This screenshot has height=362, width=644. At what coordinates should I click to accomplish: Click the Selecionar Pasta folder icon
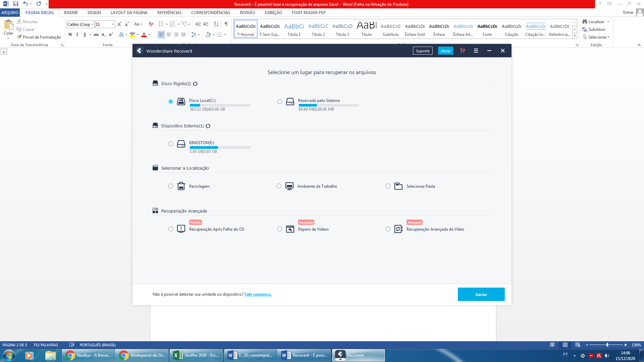coord(398,186)
